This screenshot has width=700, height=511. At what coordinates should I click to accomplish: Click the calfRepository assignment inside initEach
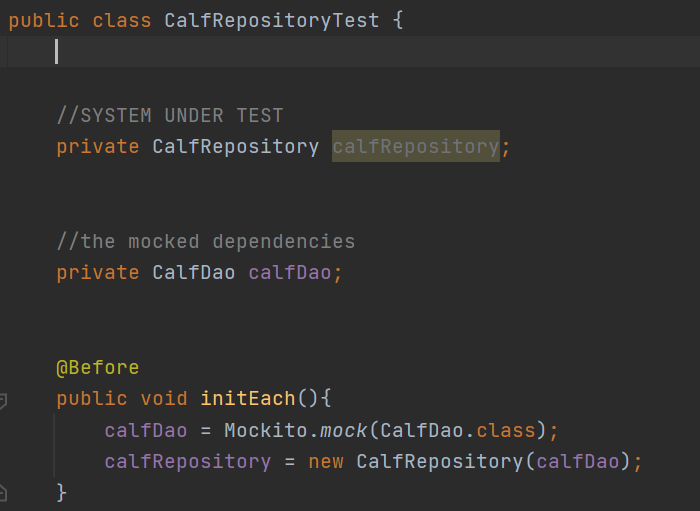[187, 461]
